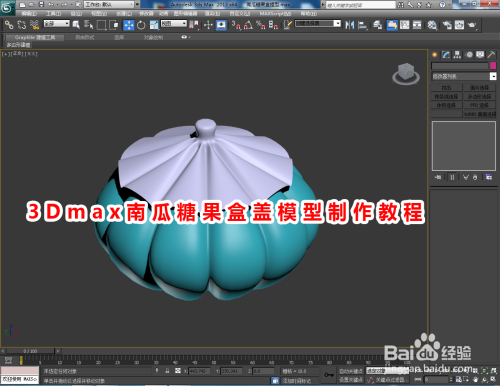Open the MAXScript menu
This screenshot has width=500, height=386.
point(275,14)
